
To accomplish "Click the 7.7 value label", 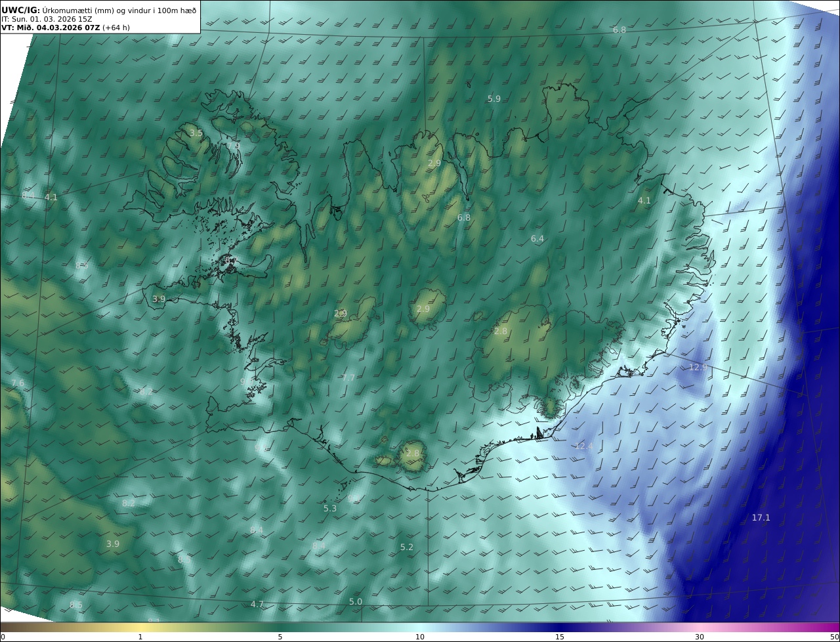I will (x=348, y=378).
